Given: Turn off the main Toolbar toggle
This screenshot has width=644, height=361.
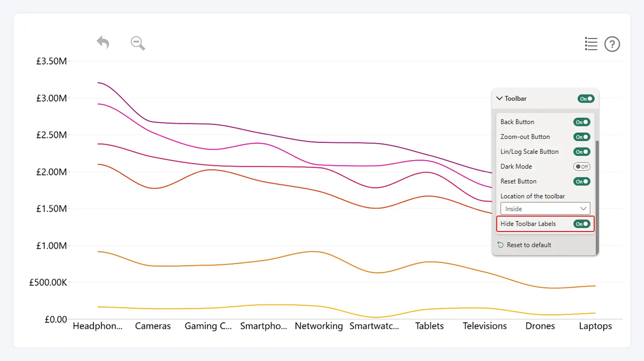Looking at the screenshot, I should [586, 99].
